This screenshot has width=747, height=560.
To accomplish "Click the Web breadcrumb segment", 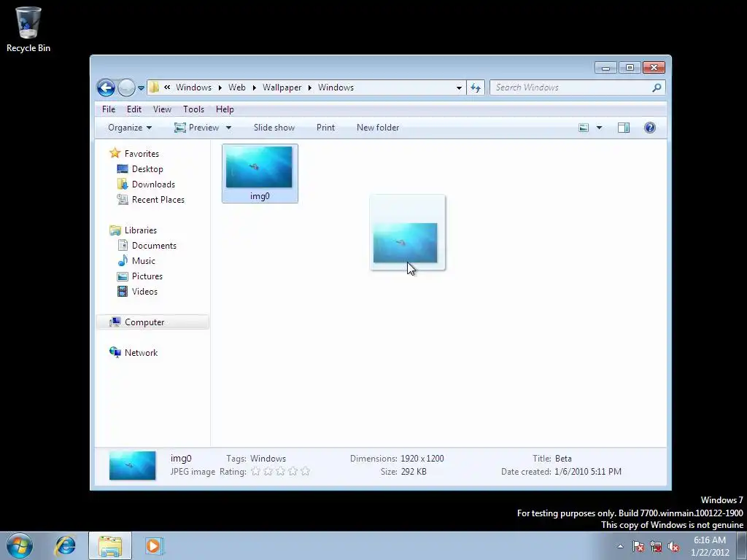I will coord(237,87).
